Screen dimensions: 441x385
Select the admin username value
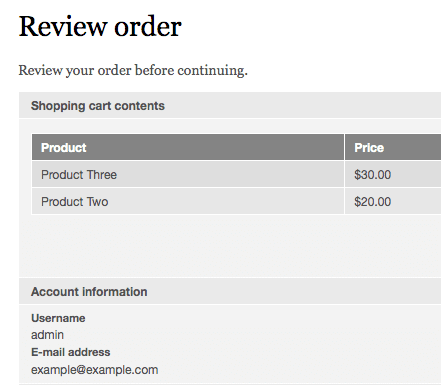coord(47,335)
